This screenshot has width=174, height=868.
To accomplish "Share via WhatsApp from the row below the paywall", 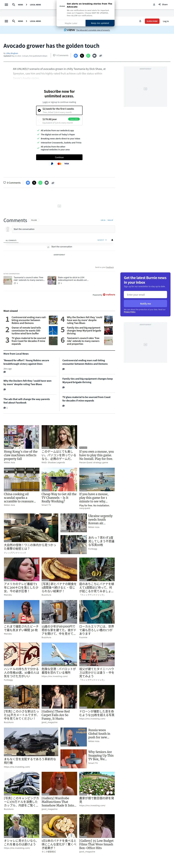I will click(40, 183).
